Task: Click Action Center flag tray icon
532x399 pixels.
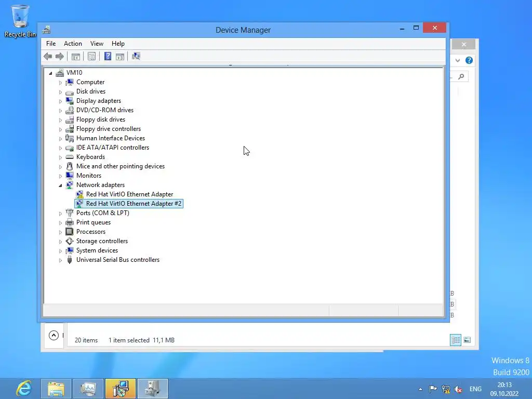Action: coord(433,389)
